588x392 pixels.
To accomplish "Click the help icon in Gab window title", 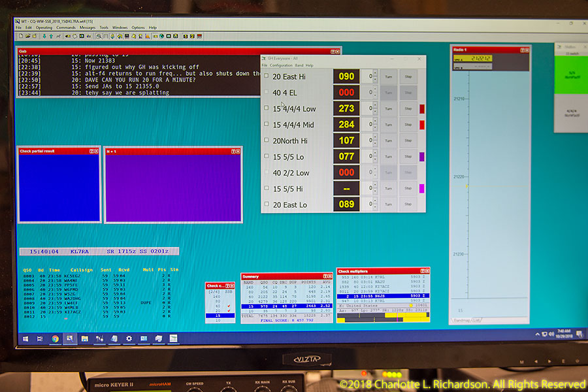I will (x=333, y=51).
